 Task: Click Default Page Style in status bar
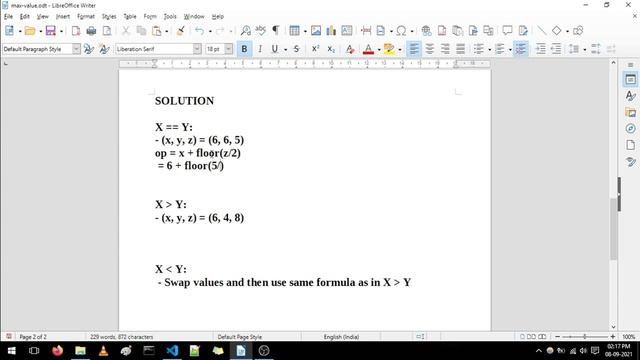point(240,337)
